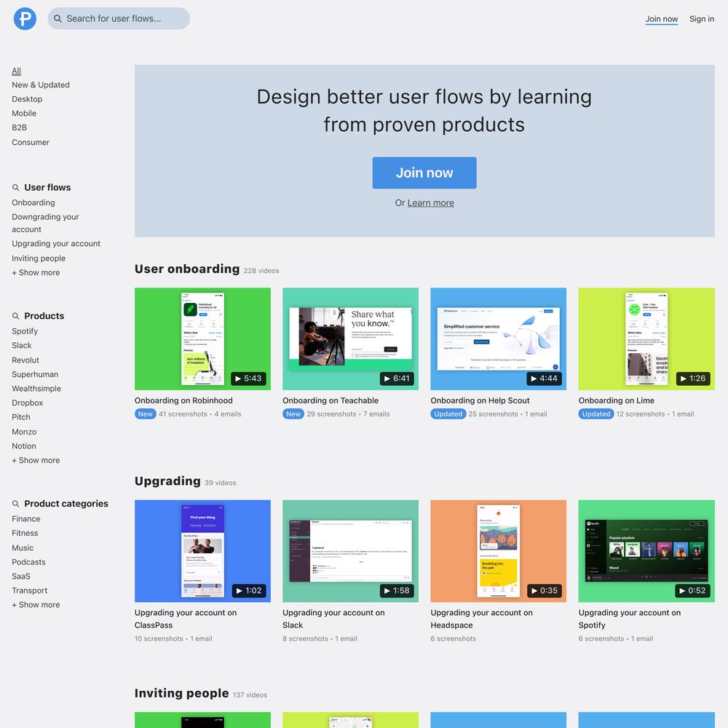Browse the Fitness category

(x=25, y=534)
